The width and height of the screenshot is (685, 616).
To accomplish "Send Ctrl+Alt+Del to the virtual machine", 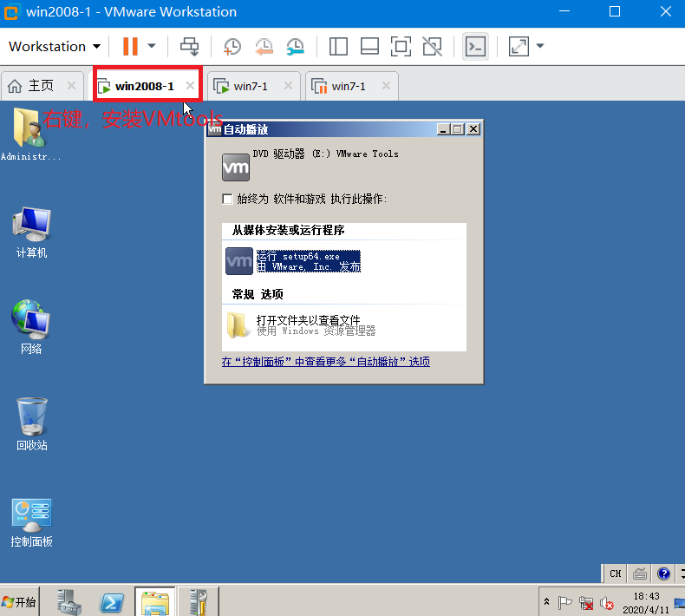I will pos(190,46).
